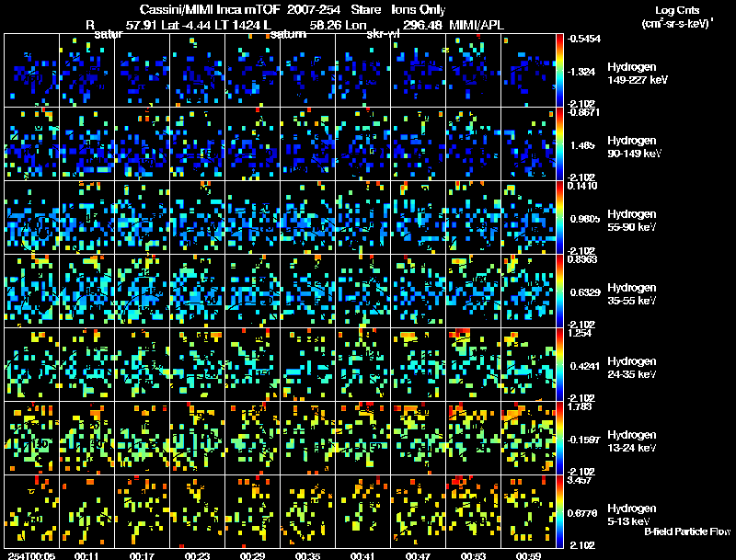
Task: Open the 35-55 keV panel at 00:17
Action: (x=143, y=291)
